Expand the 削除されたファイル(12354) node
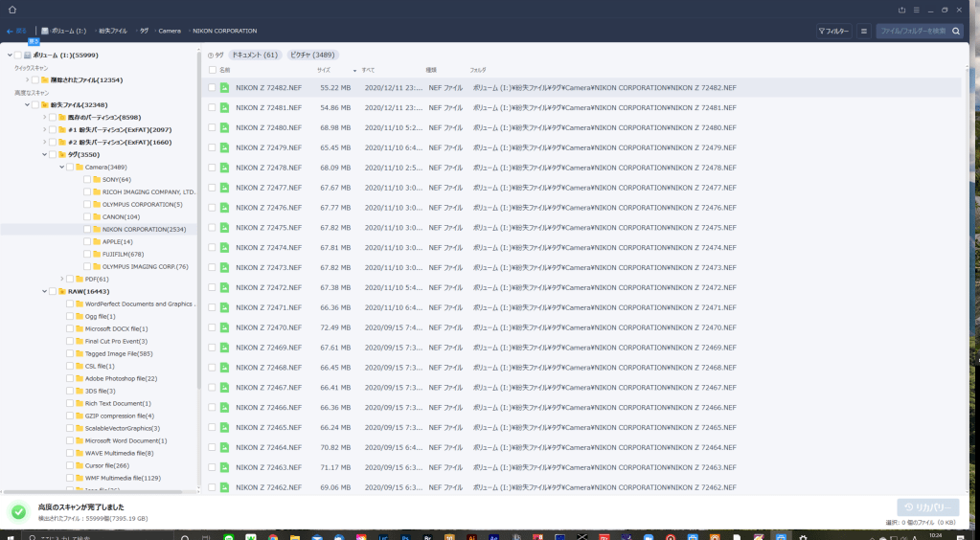Screen dimensions: 980x540 pyautogui.click(x=27, y=79)
